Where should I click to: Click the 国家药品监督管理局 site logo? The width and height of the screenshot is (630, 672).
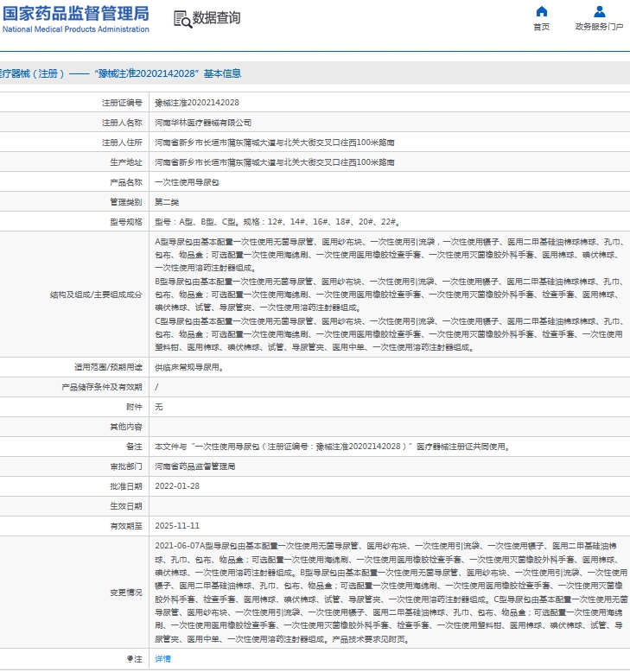click(75, 19)
